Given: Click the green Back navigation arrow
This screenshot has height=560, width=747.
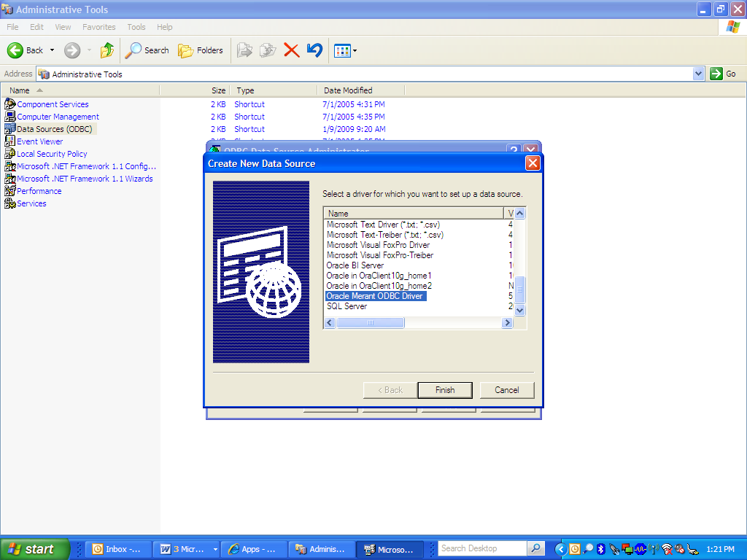Looking at the screenshot, I should click(16, 50).
